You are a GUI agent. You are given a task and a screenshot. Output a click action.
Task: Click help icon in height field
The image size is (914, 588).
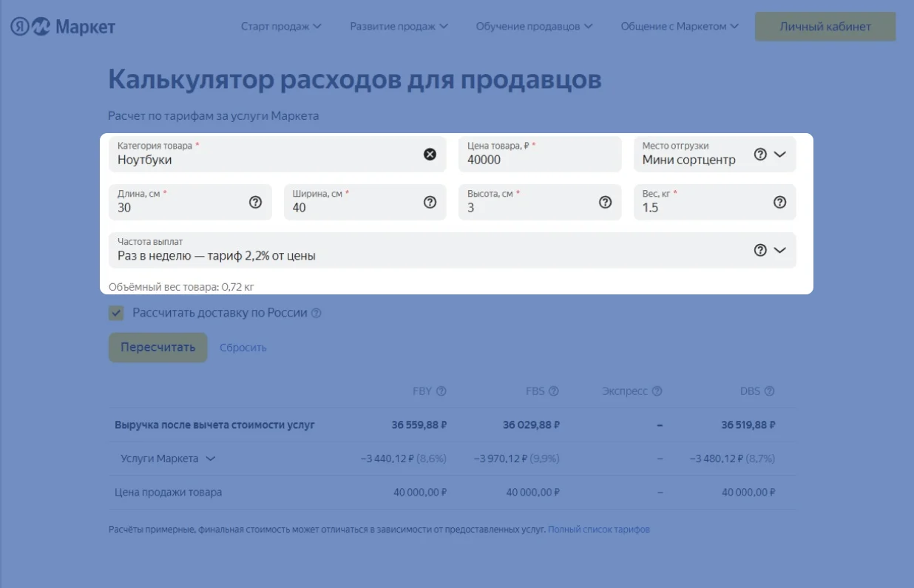[605, 202]
